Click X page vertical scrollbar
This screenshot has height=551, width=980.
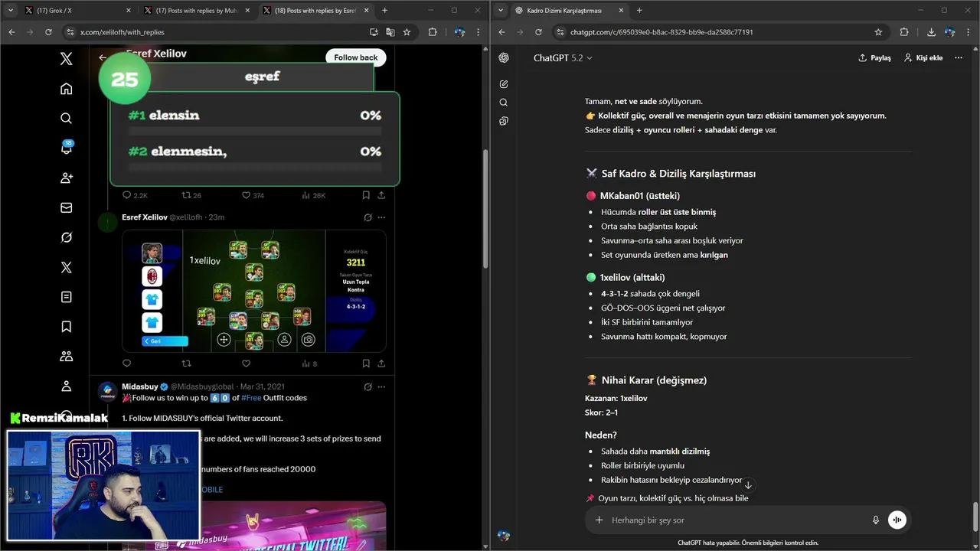(486, 207)
